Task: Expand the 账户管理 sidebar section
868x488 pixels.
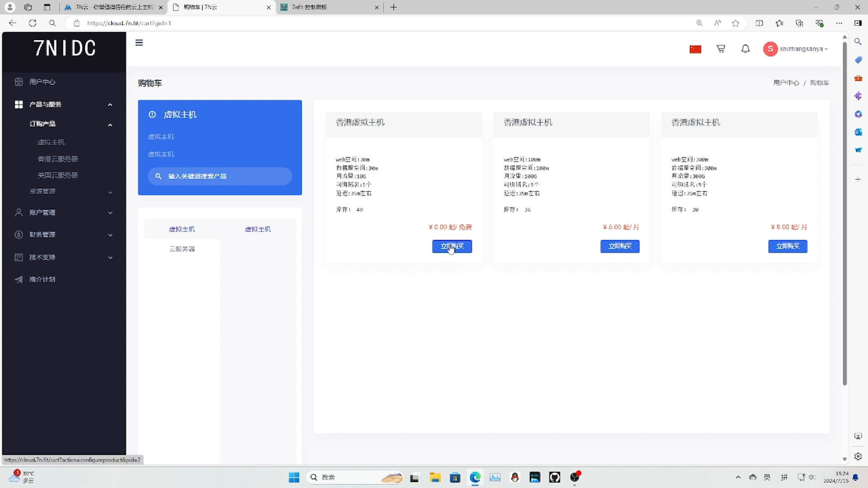Action: [63, 212]
